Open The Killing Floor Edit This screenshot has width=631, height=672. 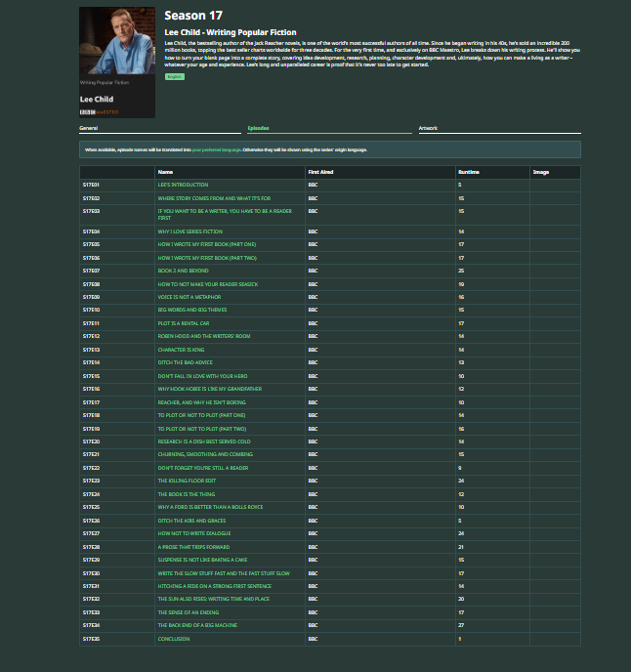click(x=187, y=481)
